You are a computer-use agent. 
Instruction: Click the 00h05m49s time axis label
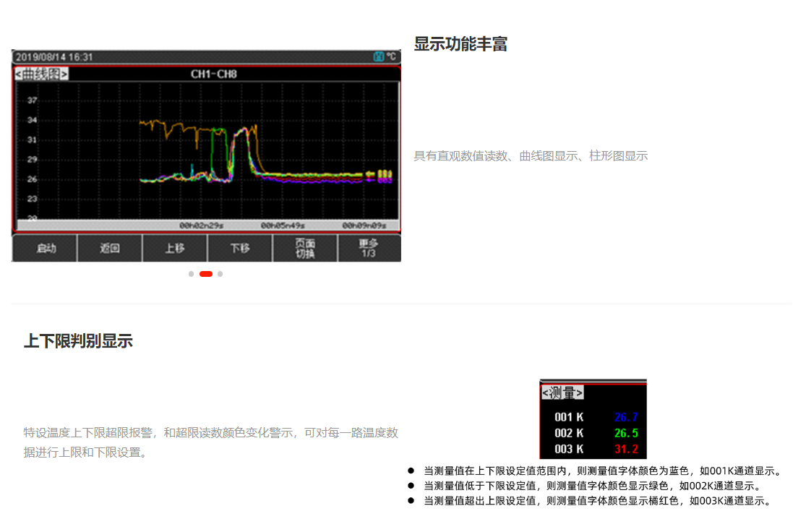283,226
